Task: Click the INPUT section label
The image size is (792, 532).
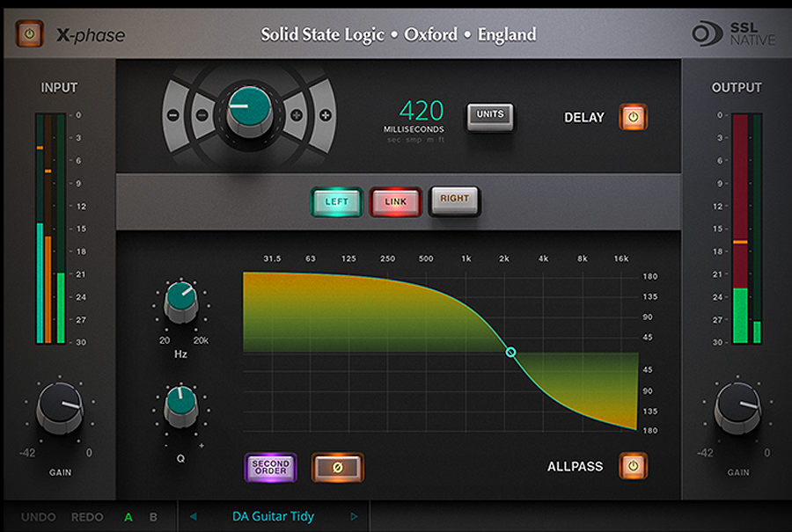Action: [59, 88]
